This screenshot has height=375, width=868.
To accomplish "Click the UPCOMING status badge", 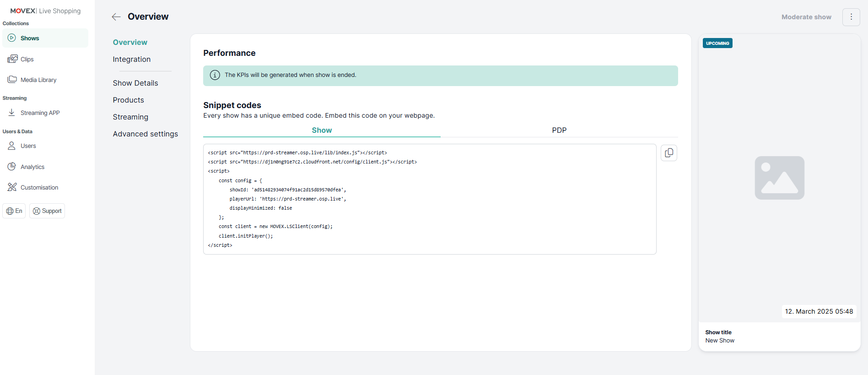I will (x=717, y=43).
